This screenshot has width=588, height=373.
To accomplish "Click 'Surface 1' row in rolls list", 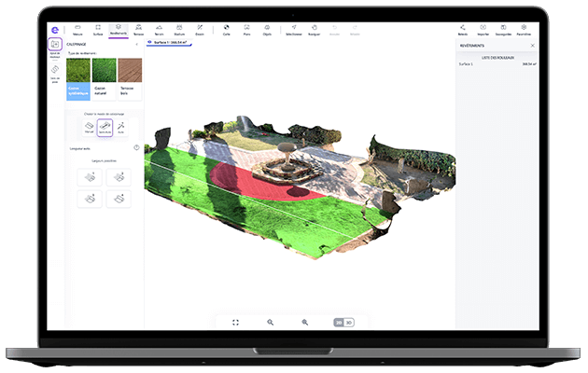I will pyautogui.click(x=497, y=64).
